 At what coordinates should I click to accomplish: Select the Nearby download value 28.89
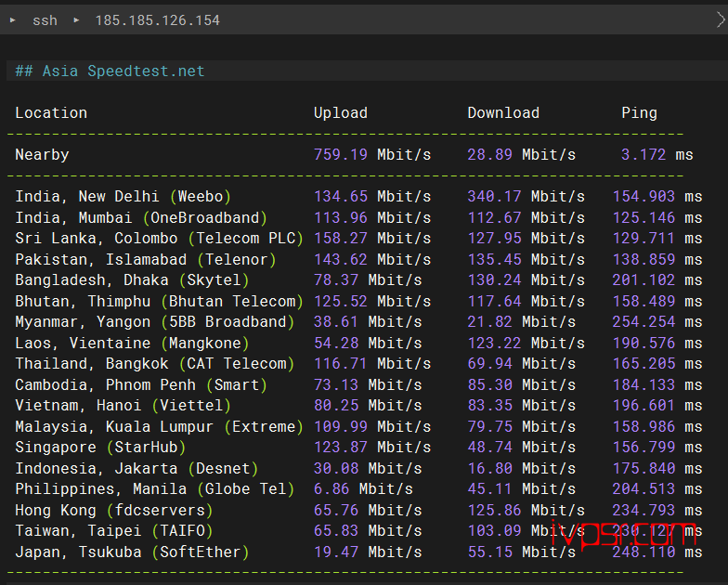(x=490, y=154)
